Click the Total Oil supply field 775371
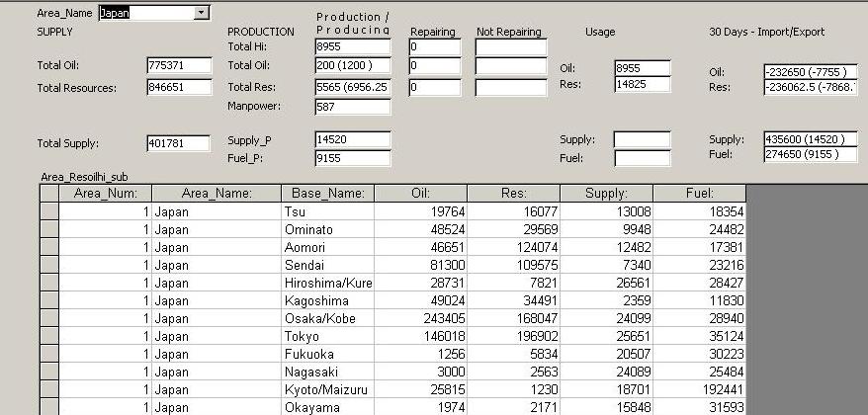 click(x=179, y=65)
